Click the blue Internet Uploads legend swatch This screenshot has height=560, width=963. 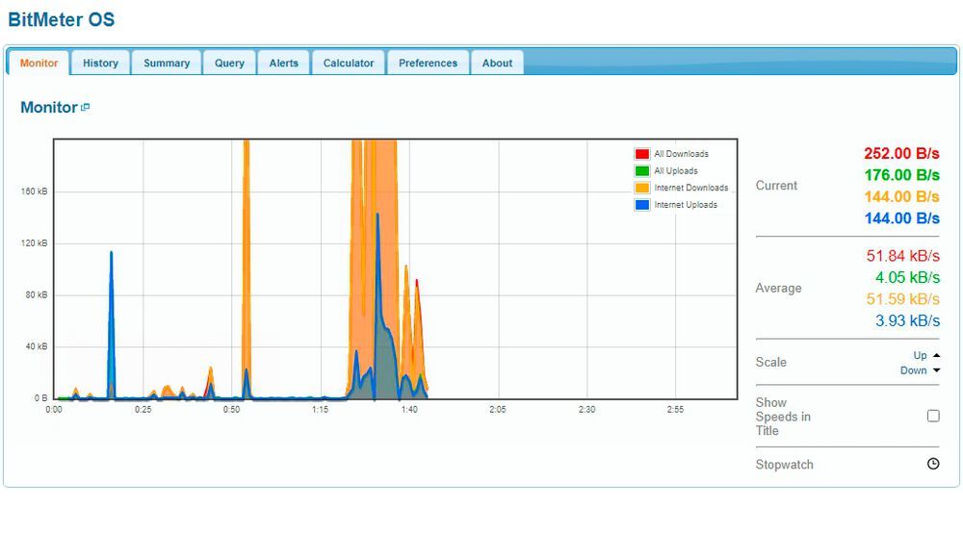coord(641,205)
